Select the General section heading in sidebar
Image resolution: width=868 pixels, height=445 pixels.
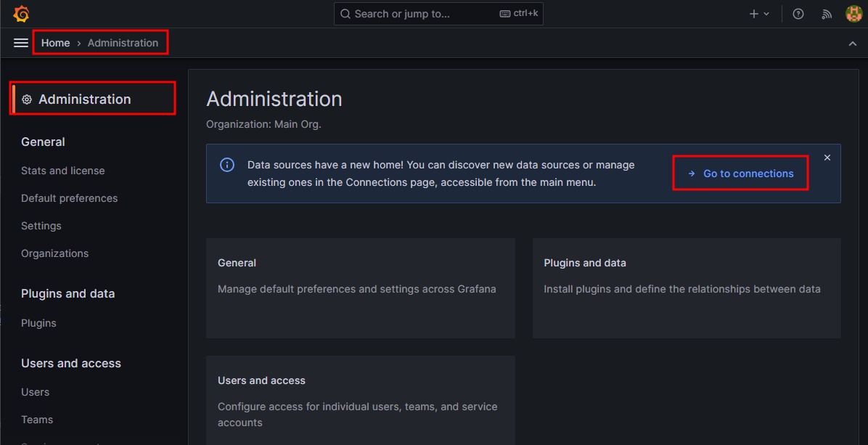43,142
